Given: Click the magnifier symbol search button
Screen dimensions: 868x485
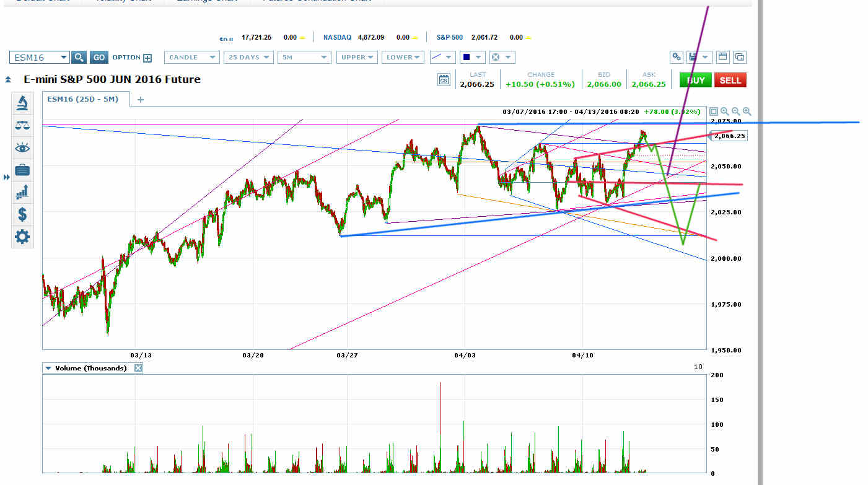Looking at the screenshot, I should click(x=79, y=58).
